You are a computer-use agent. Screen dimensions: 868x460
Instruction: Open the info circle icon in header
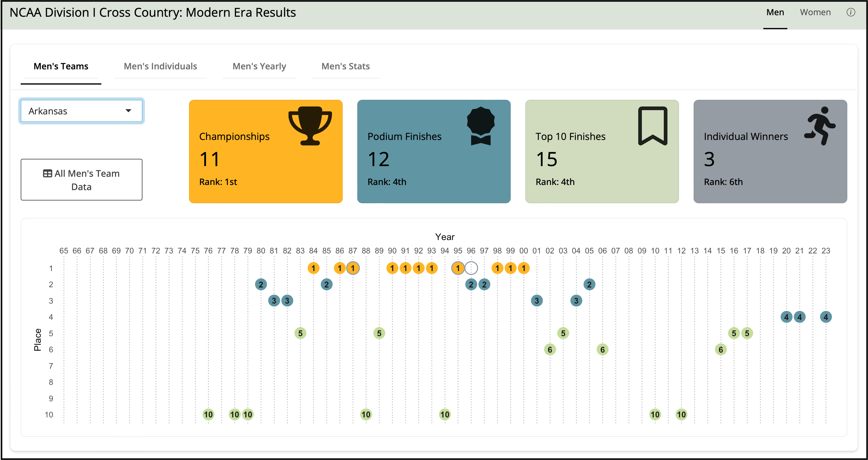[850, 12]
